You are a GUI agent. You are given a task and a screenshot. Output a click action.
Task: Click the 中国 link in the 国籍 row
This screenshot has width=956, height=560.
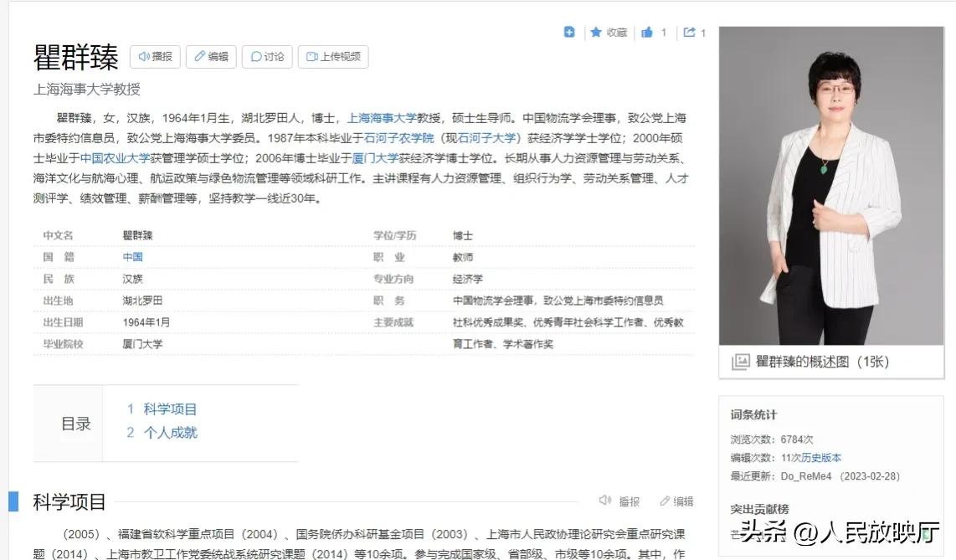[131, 257]
